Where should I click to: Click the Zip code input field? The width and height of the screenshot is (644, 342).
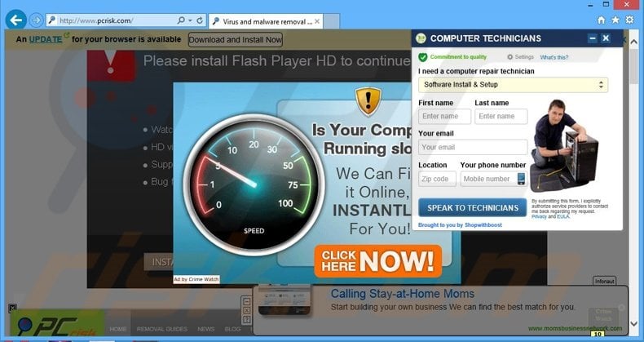click(437, 179)
